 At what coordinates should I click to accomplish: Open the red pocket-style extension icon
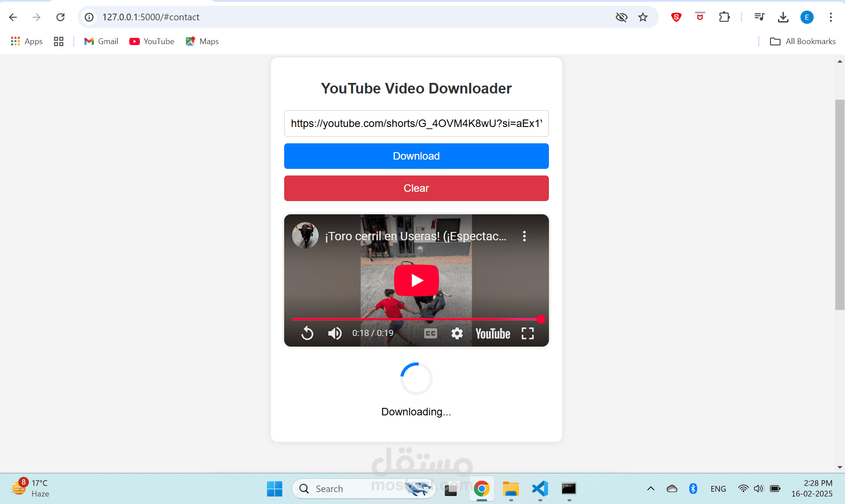click(700, 17)
